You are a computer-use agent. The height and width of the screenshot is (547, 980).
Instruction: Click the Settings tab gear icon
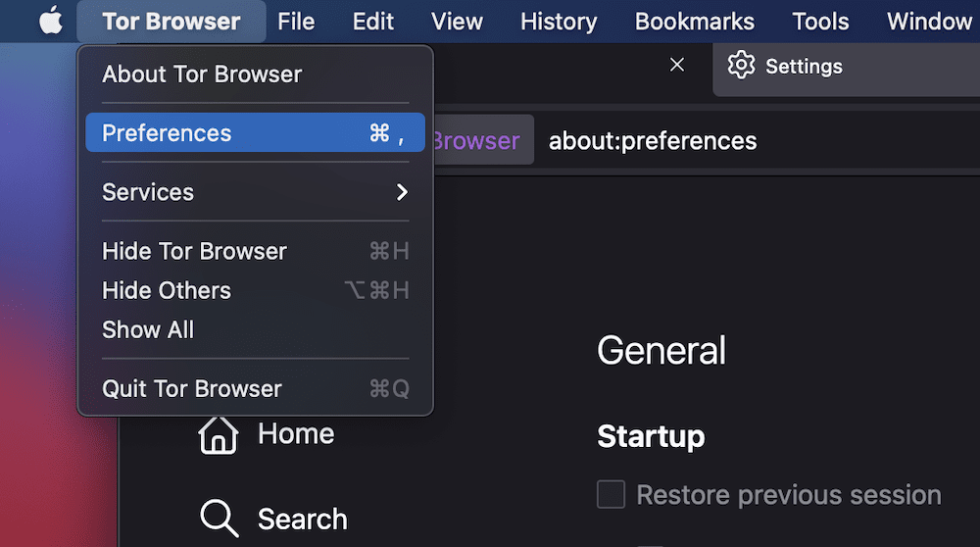pos(742,66)
